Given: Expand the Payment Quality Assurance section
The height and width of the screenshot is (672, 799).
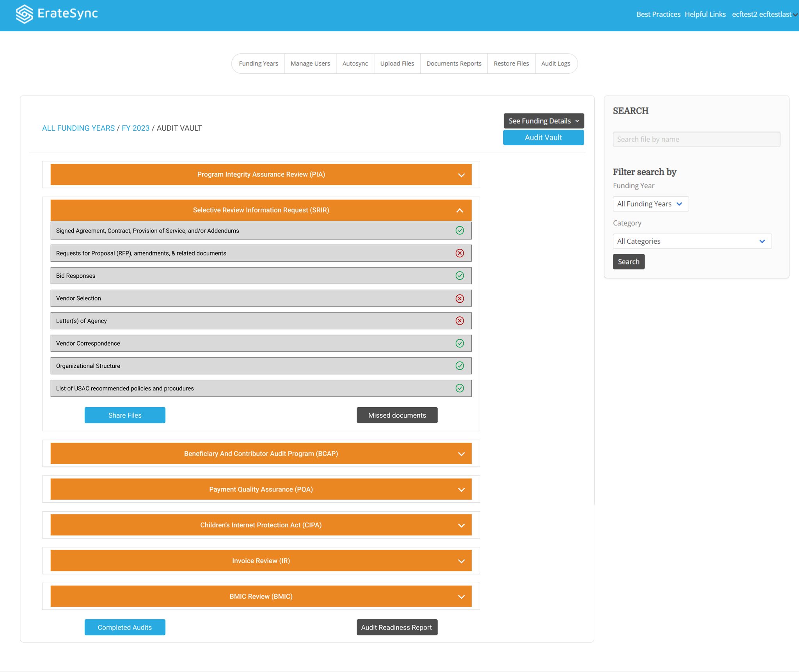Looking at the screenshot, I should point(461,489).
